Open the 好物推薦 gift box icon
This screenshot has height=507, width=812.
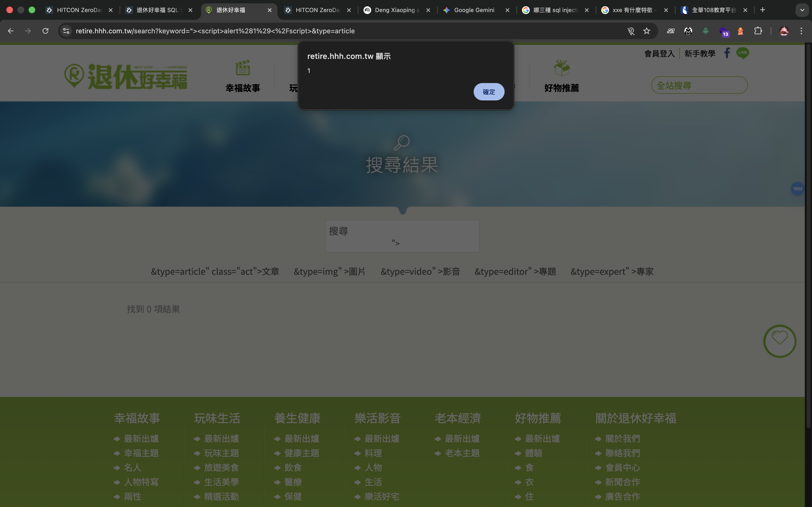click(x=562, y=68)
